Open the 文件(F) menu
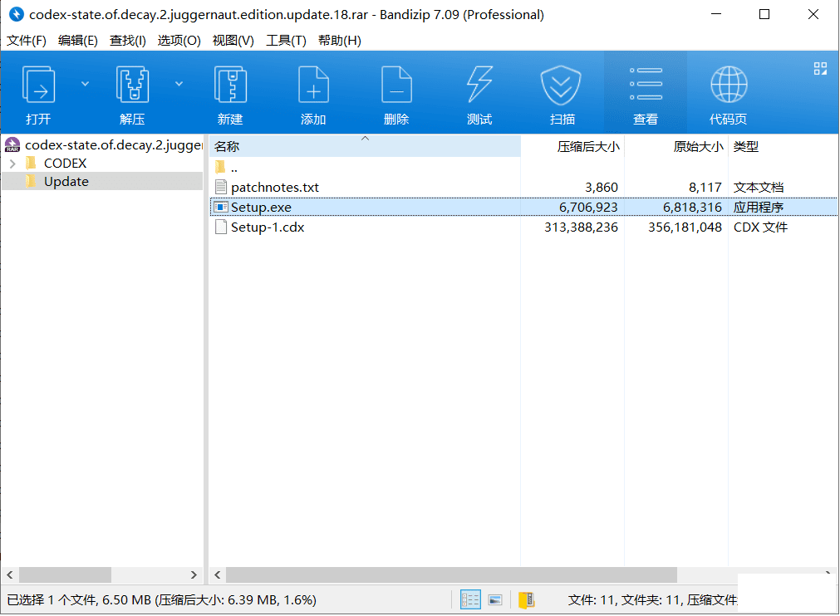840x616 pixels. coord(27,41)
